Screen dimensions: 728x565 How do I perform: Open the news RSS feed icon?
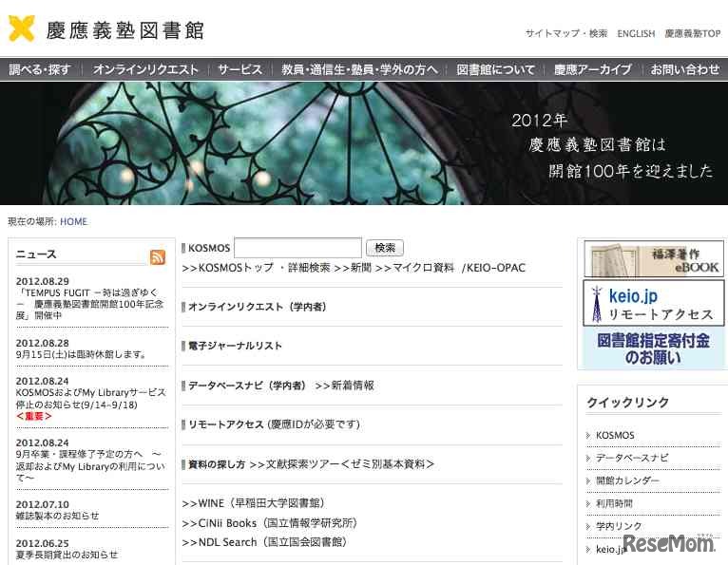[x=158, y=257]
